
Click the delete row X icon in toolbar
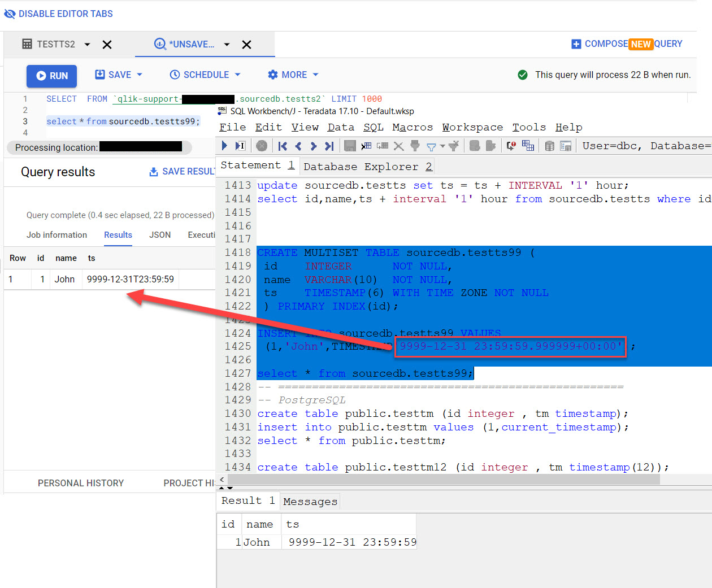pyautogui.click(x=398, y=146)
